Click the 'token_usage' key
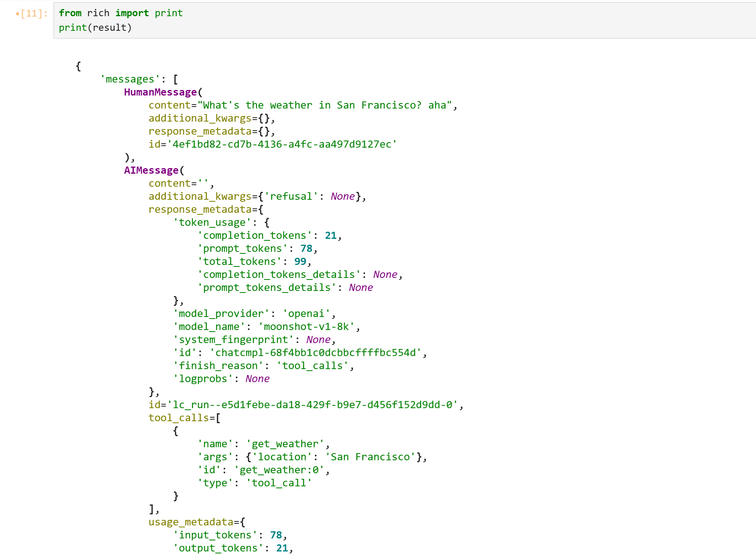Screen dimensions: 756x555 click(212, 222)
